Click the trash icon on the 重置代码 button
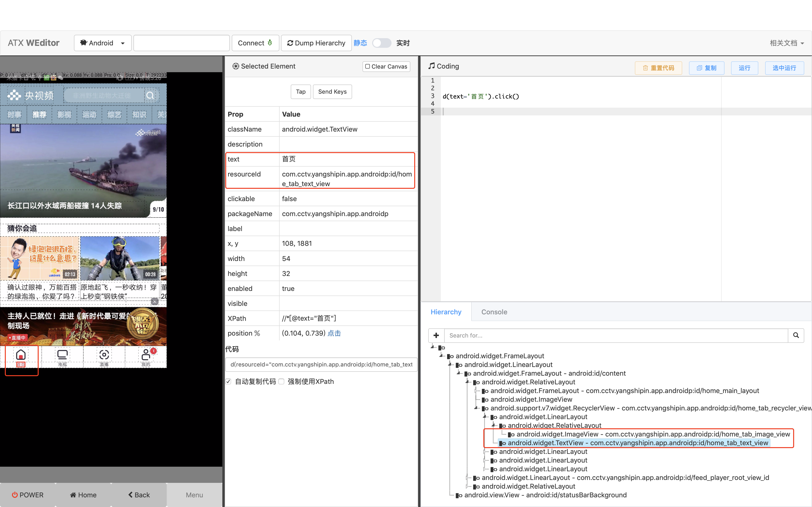 coord(645,68)
